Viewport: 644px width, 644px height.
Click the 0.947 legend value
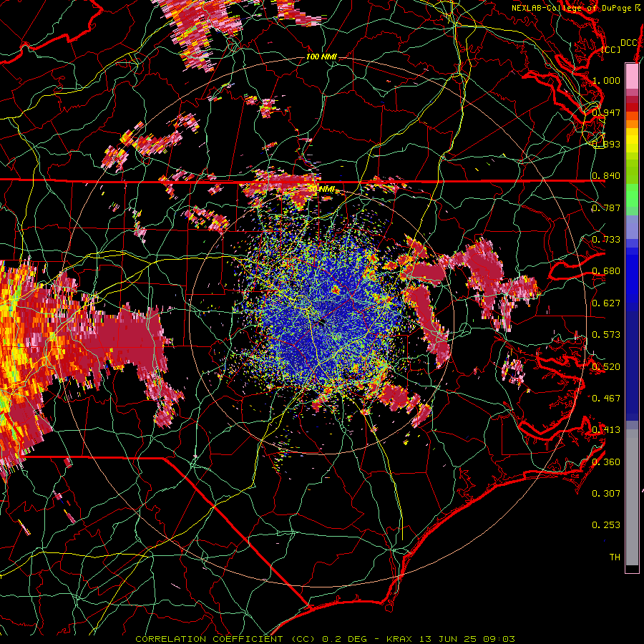pos(606,112)
